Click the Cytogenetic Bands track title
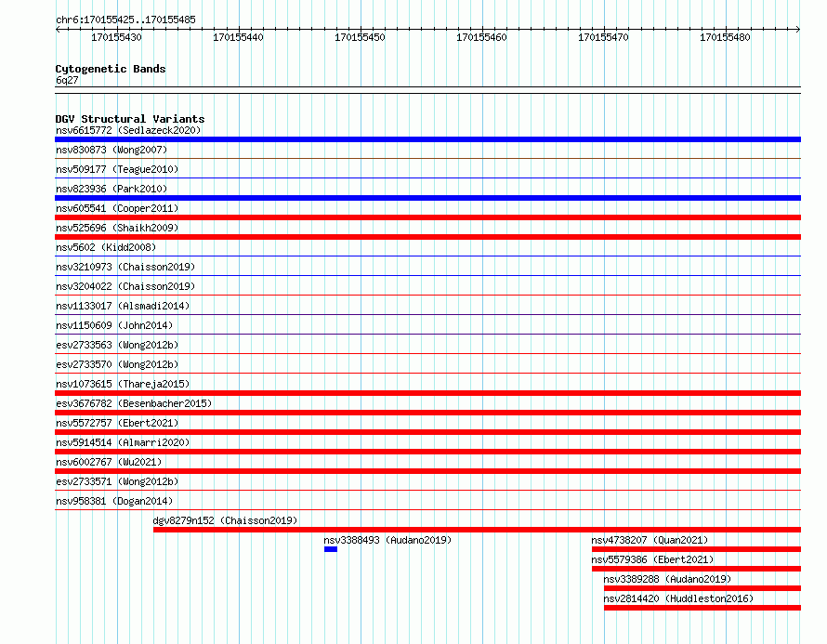827x644 pixels. (x=111, y=69)
